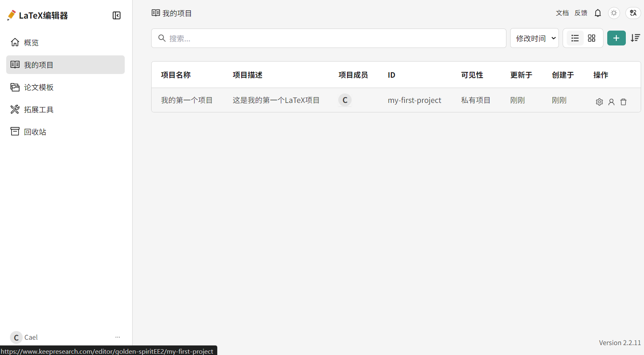Viewport: 644px width, 355px height.
Task: Manage members of my-first-project
Action: [x=611, y=102]
